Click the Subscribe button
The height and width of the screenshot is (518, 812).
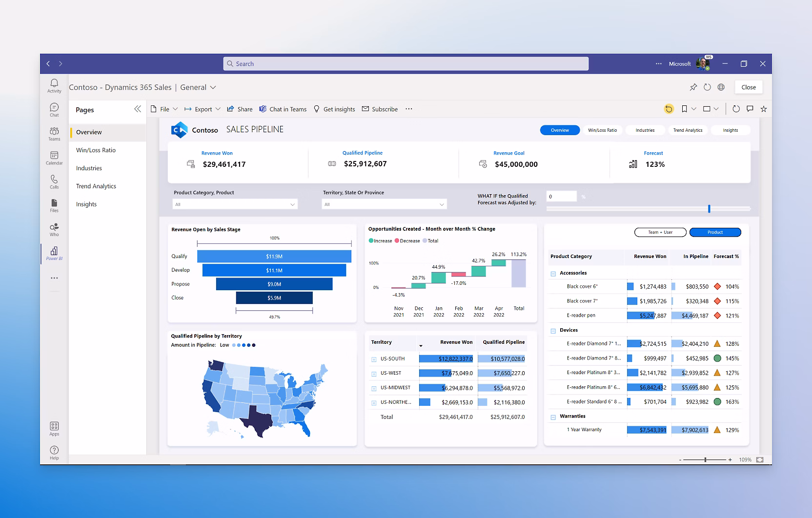(380, 109)
